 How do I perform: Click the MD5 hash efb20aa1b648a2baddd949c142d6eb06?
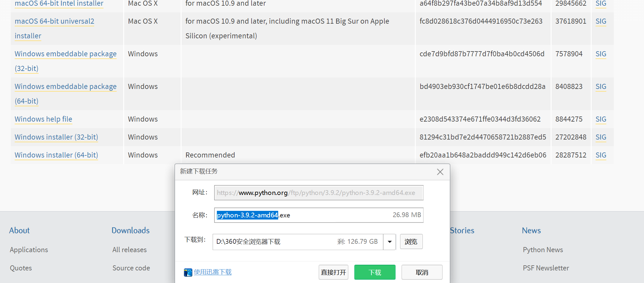(483, 155)
